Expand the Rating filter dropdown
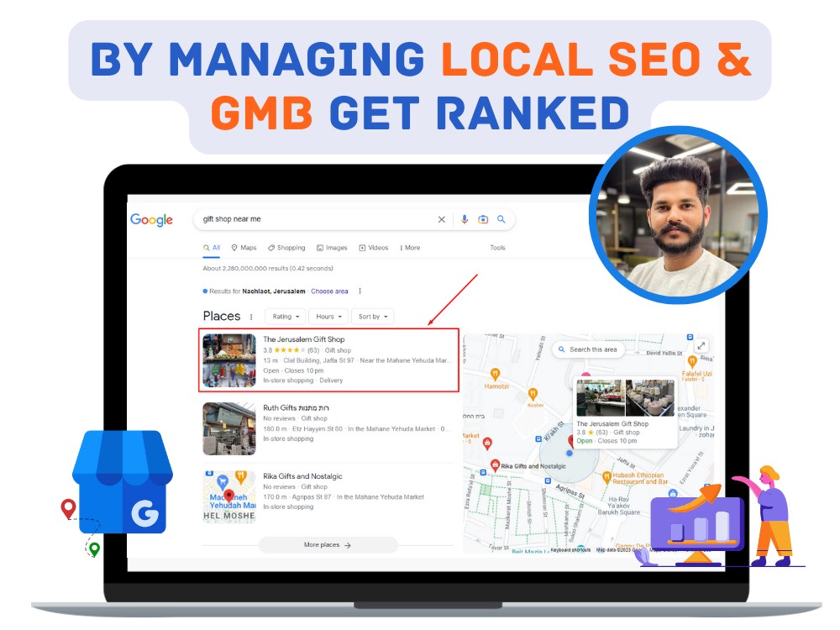 coord(286,317)
